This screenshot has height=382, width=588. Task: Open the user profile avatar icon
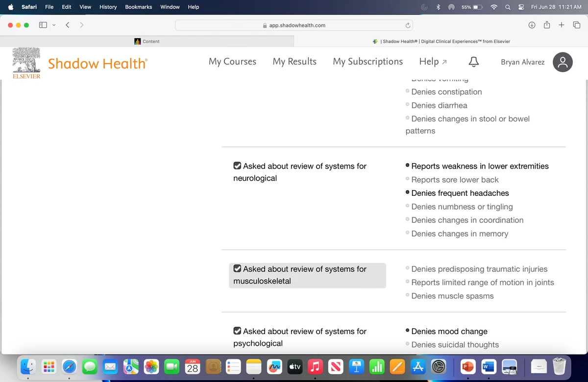click(x=563, y=62)
